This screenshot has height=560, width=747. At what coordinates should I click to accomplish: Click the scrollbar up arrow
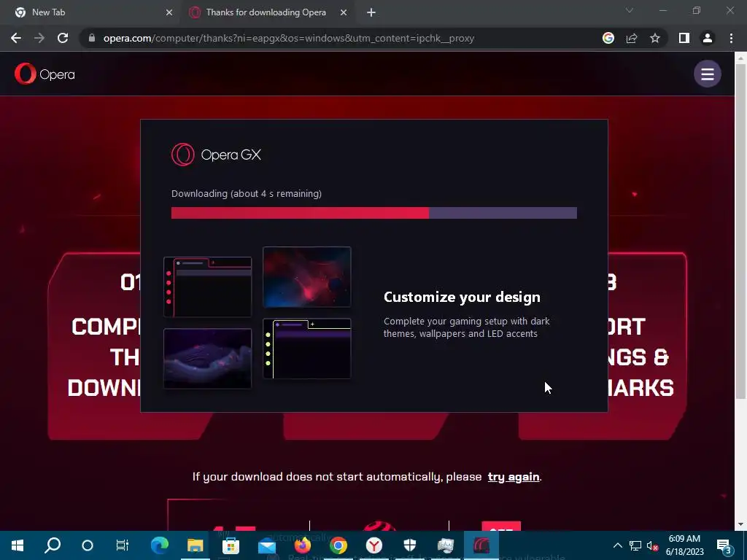click(x=740, y=58)
